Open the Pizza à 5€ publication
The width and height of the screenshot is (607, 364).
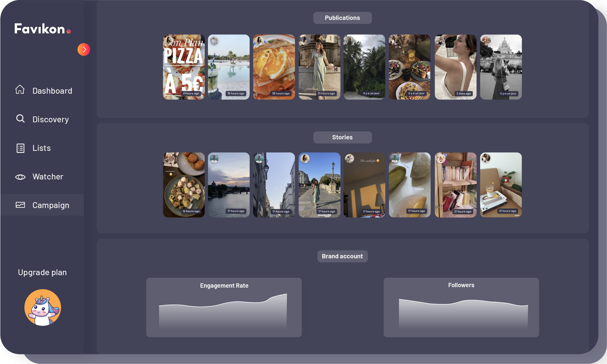click(184, 67)
